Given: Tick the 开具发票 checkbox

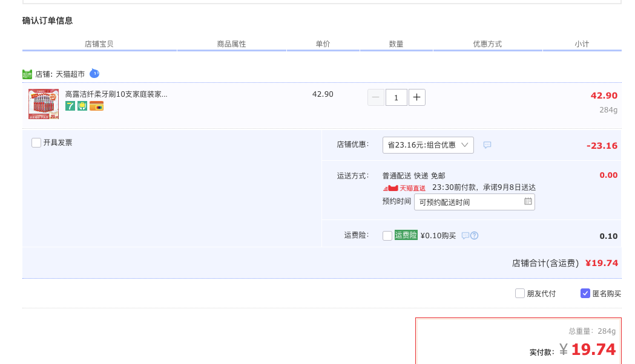Looking at the screenshot, I should point(36,143).
